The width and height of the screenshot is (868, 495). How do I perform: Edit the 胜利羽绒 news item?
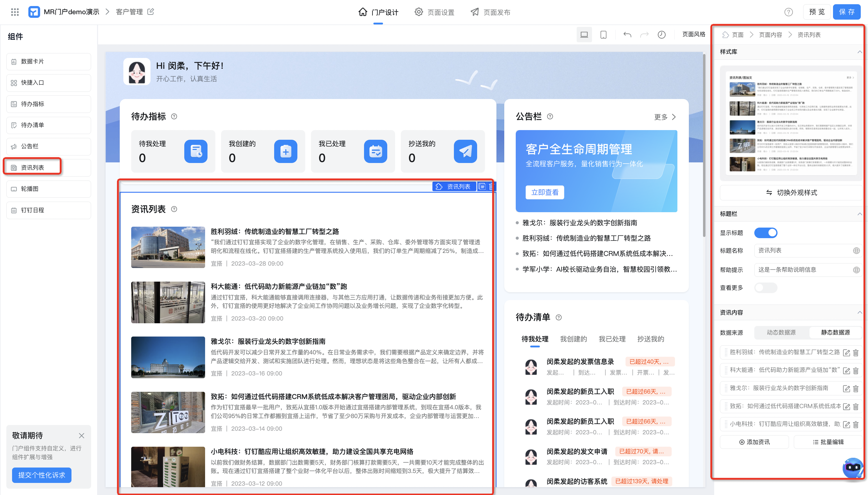(x=846, y=353)
